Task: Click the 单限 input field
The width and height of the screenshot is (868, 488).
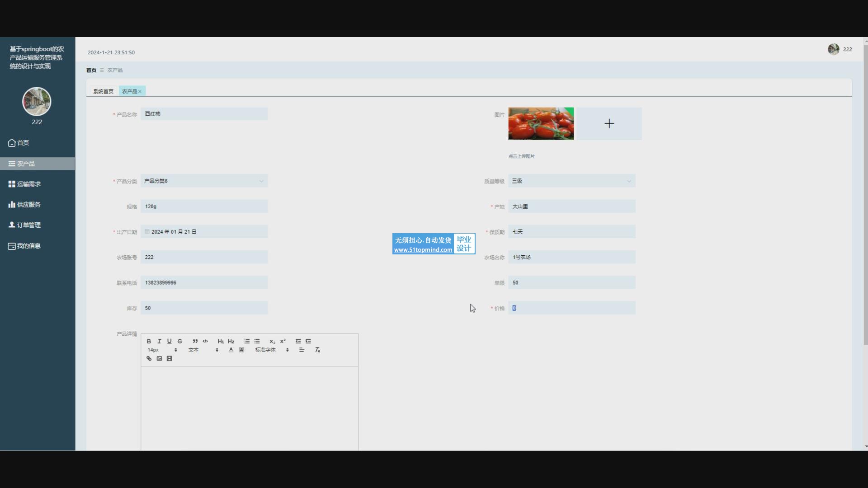Action: point(572,282)
